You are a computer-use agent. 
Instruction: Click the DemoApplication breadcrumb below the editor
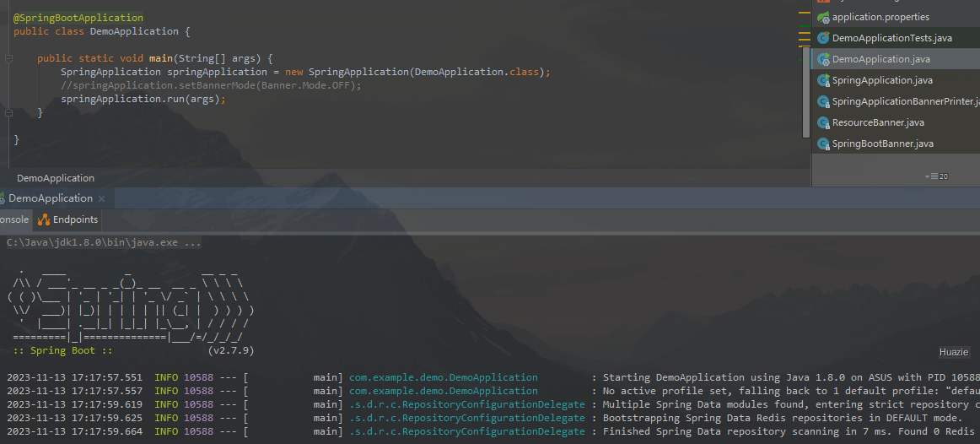click(x=56, y=178)
